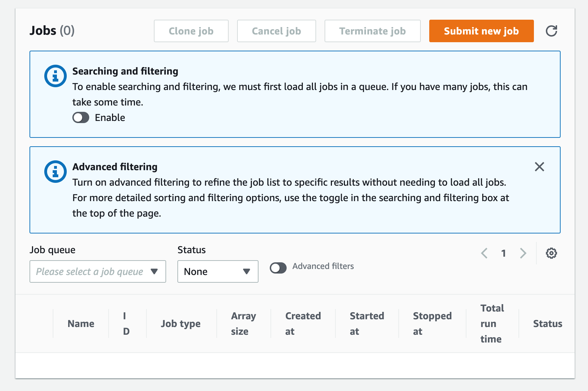Open the Status dropdown set to None

tap(218, 271)
